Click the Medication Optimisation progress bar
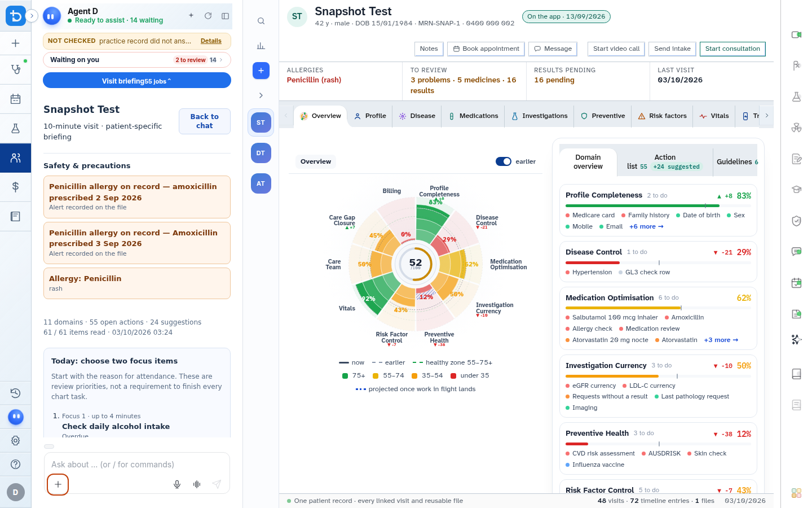Viewport: 812px width, 508px height. coord(658,308)
